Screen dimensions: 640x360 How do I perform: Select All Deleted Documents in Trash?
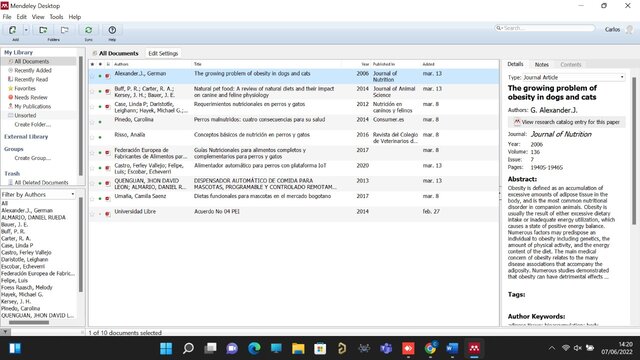pos(41,182)
